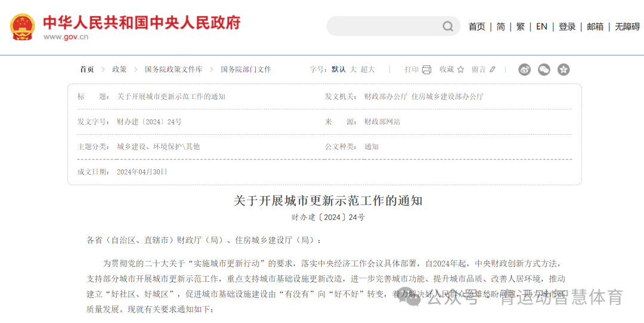The height and width of the screenshot is (323, 644).
Task: Click the star icon beside 收藏
Action: click(460, 70)
